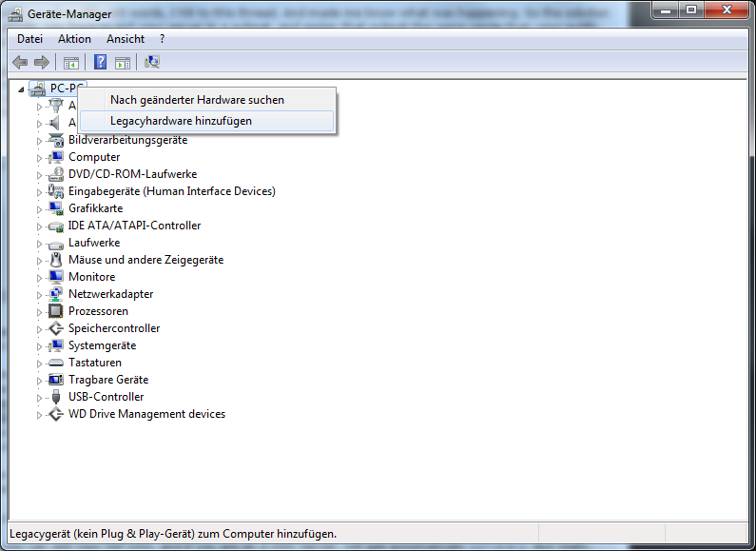Select the Systemgeräte row
This screenshot has height=551, width=756.
(x=102, y=345)
